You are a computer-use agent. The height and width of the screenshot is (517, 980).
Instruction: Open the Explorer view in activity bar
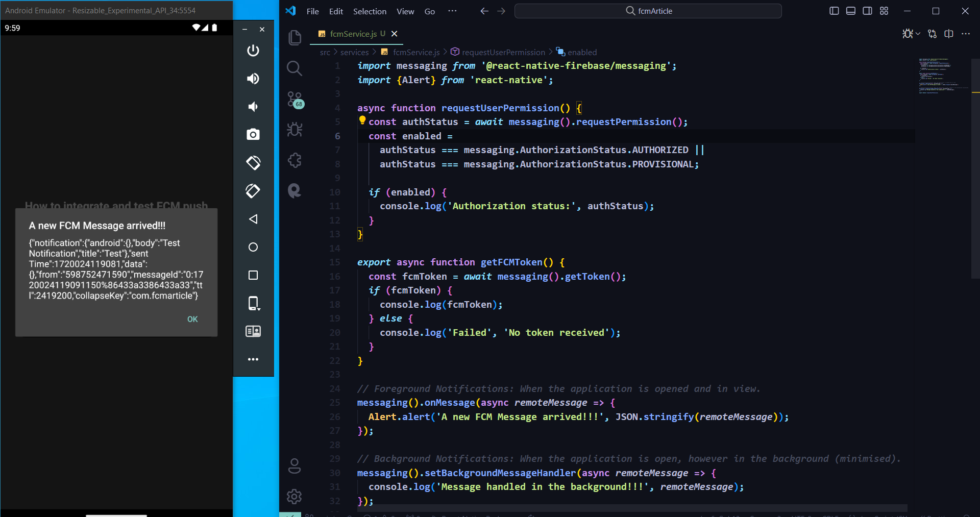tap(295, 38)
